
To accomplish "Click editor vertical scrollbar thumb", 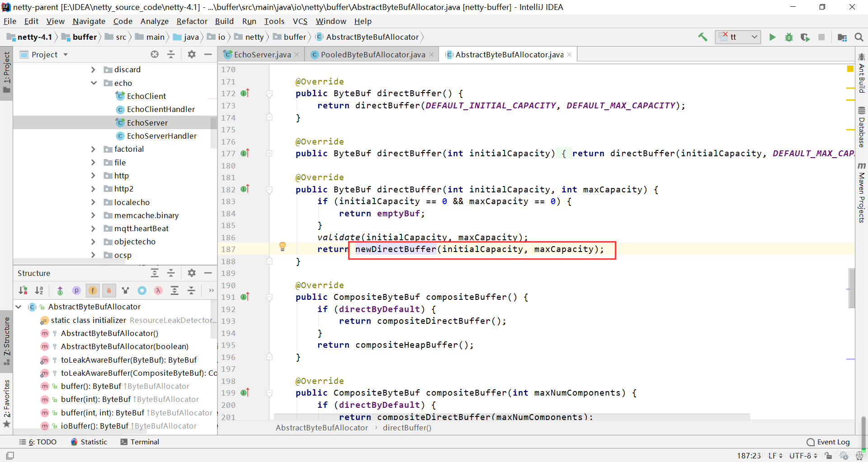I will click(x=852, y=288).
